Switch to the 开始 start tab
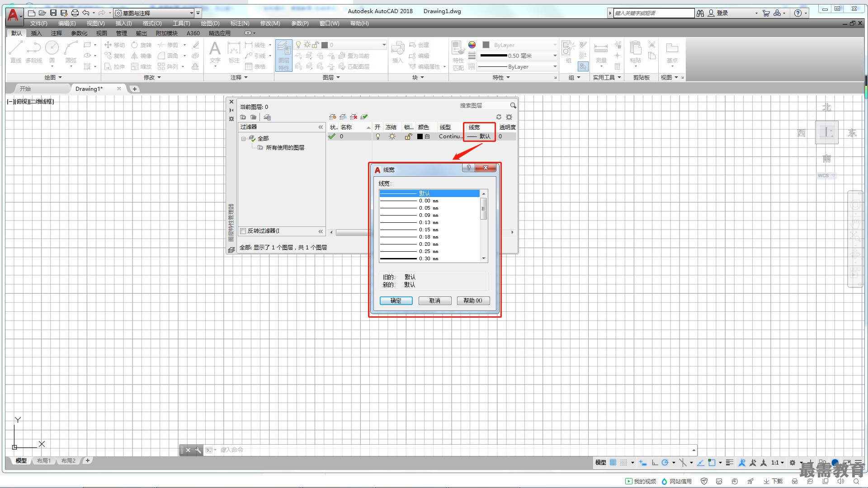Viewport: 868px width, 488px height. click(25, 89)
